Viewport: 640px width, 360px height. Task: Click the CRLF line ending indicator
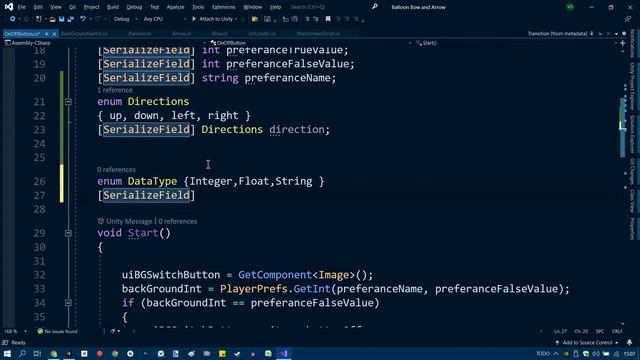pos(617,331)
